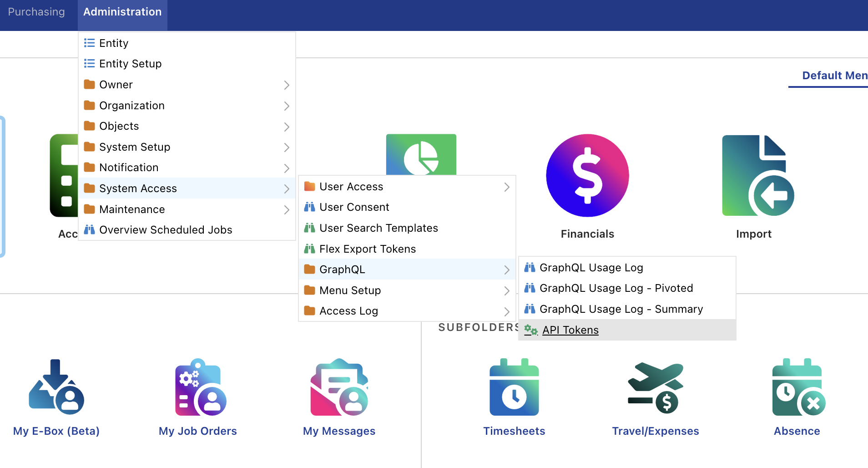This screenshot has height=468, width=868.
Task: Open the Travel/Expenses airplane icon
Action: [656, 388]
